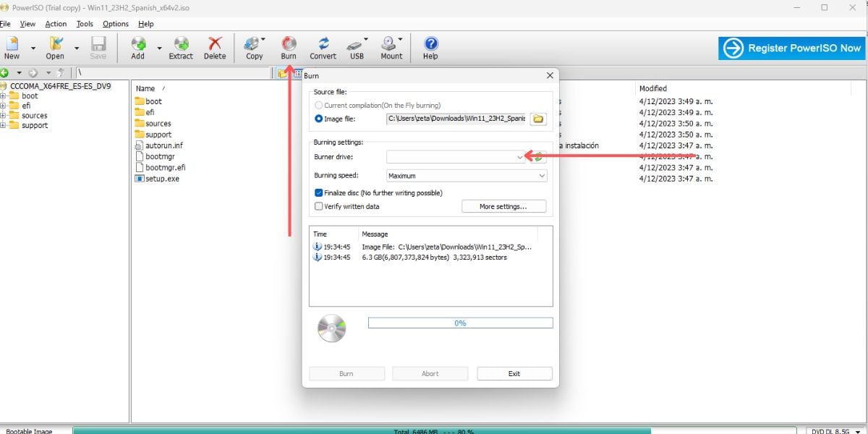Click the Convert toolbar icon
This screenshot has height=434, width=868.
coord(323,45)
